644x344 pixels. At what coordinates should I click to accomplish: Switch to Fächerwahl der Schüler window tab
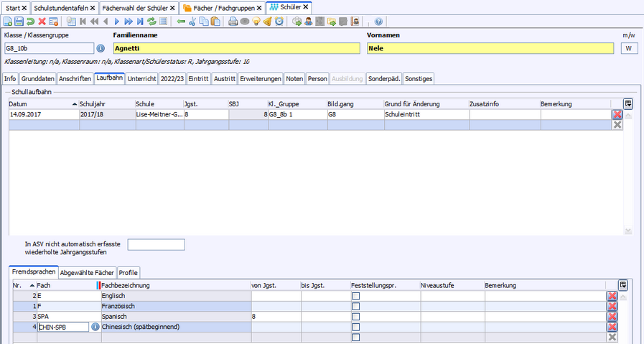click(134, 6)
